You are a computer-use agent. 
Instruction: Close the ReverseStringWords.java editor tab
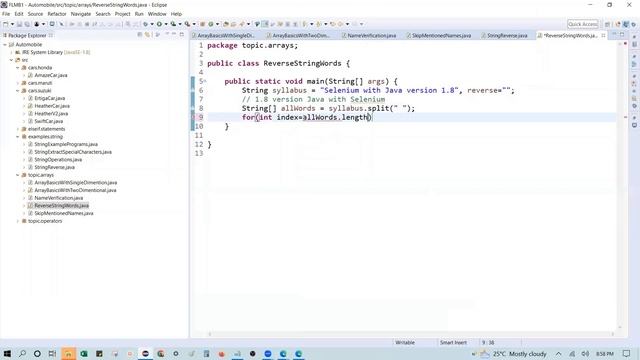[603, 36]
